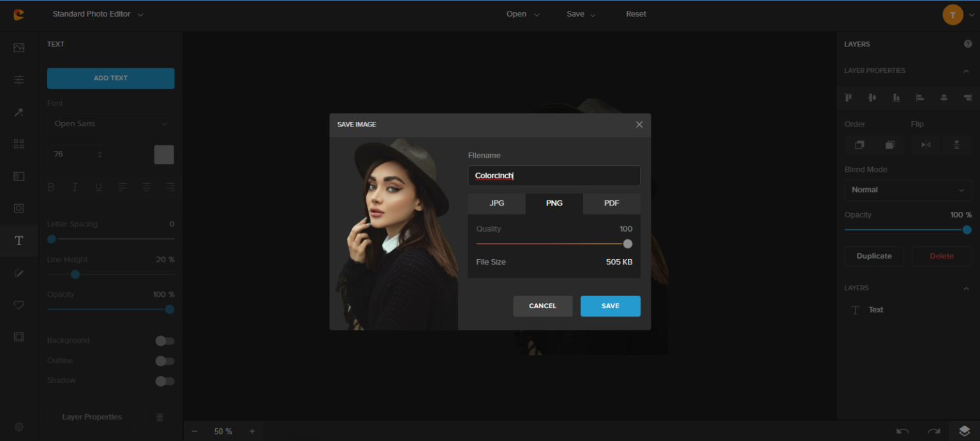
Task: Open the frames sidebar icon
Action: (x=19, y=337)
